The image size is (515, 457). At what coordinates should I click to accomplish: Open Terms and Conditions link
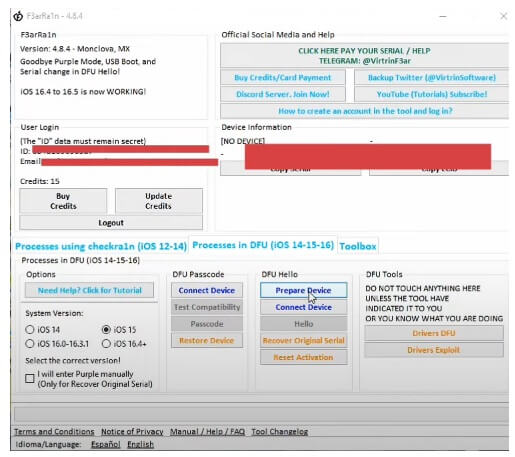[54, 432]
